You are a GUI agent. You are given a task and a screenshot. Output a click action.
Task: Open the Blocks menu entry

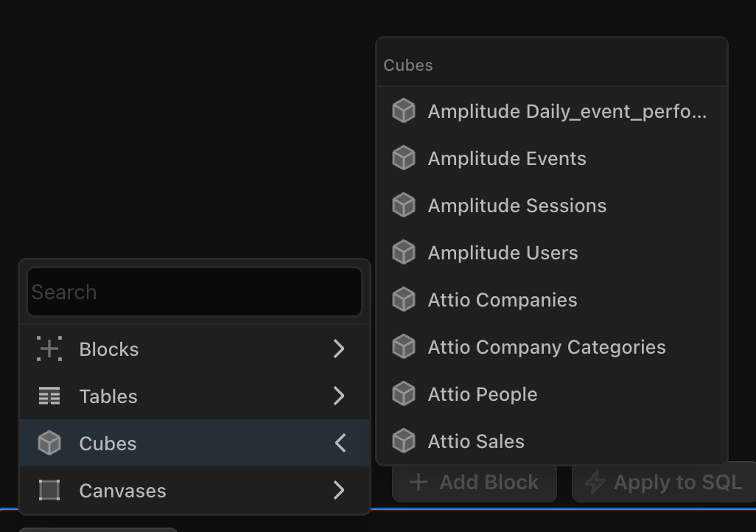pyautogui.click(x=195, y=349)
